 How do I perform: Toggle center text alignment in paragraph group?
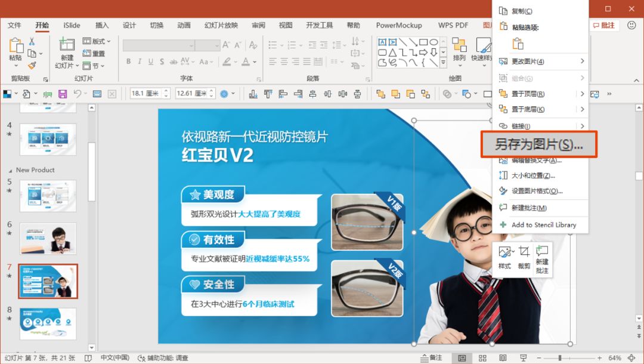[284, 61]
